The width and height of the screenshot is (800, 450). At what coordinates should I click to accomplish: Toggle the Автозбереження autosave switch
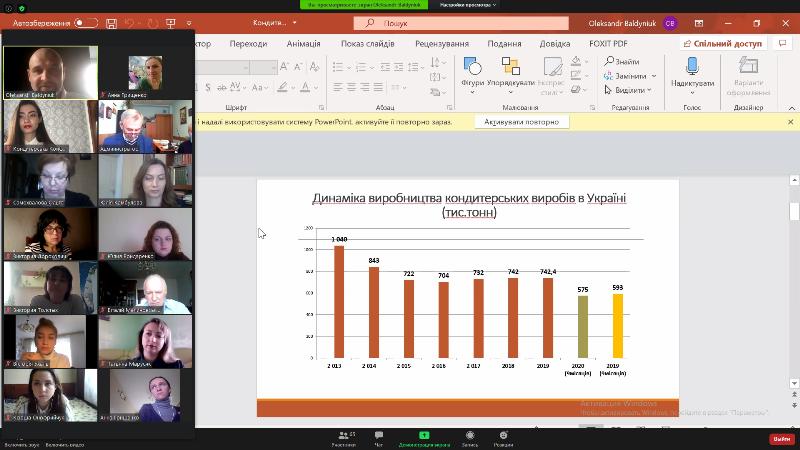click(x=86, y=23)
